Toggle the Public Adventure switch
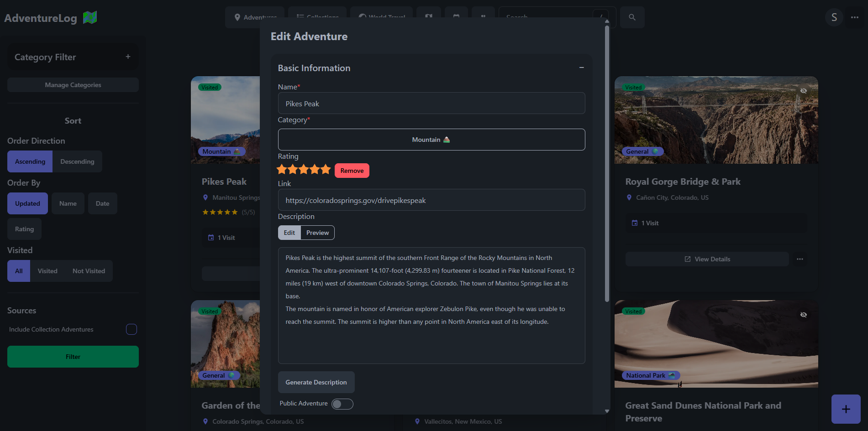868x431 pixels. click(342, 404)
